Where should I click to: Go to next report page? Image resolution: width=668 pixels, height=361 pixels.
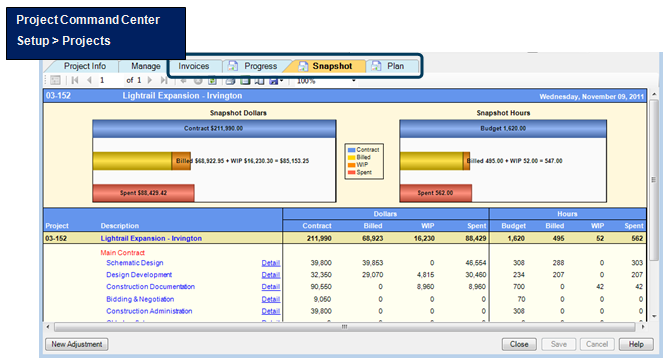tap(150, 80)
